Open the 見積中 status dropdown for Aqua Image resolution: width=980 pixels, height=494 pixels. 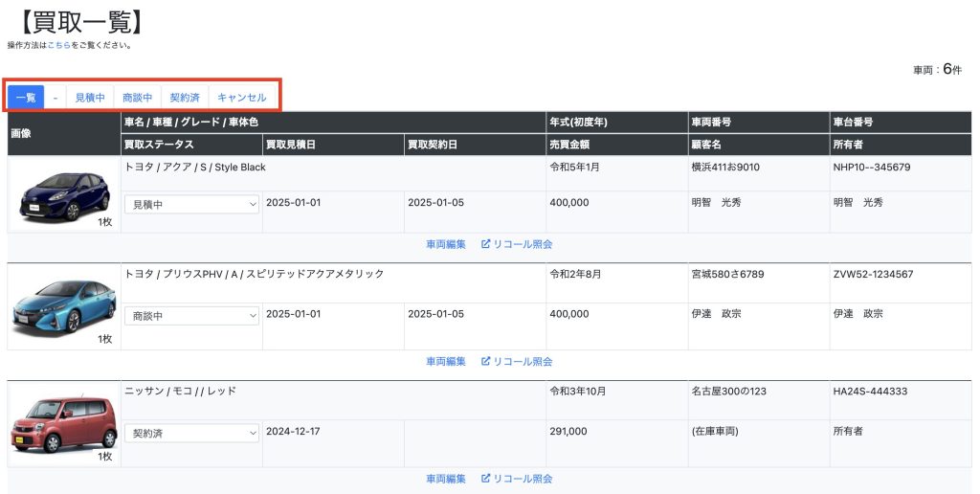[191, 204]
